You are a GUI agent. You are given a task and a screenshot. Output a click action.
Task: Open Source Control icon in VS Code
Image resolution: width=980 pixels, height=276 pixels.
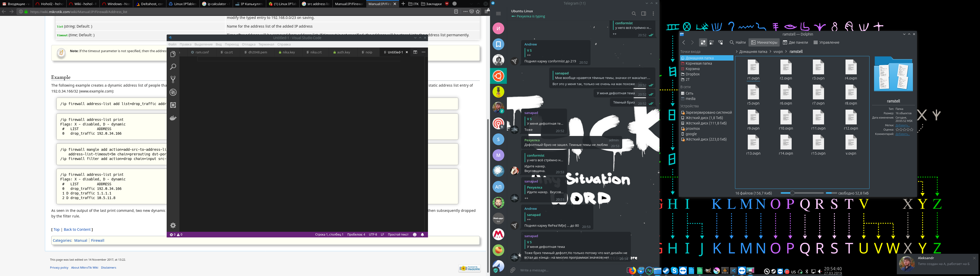point(173,79)
